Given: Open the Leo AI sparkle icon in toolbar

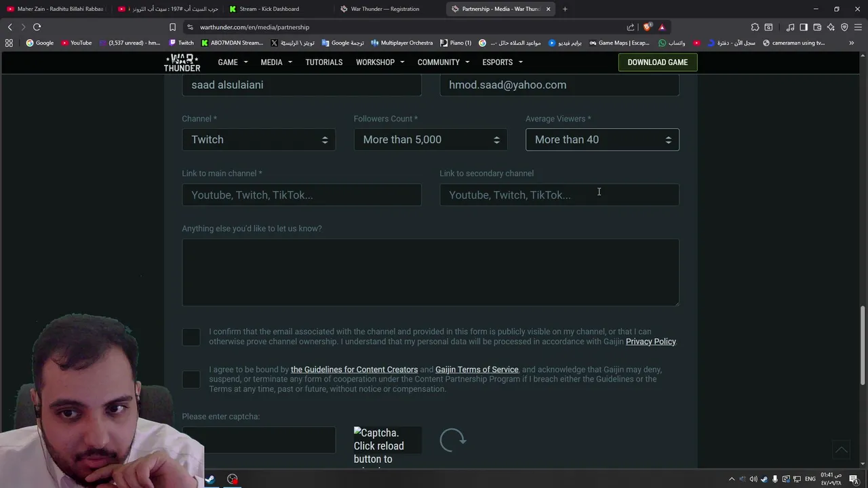Looking at the screenshot, I should coord(831,27).
